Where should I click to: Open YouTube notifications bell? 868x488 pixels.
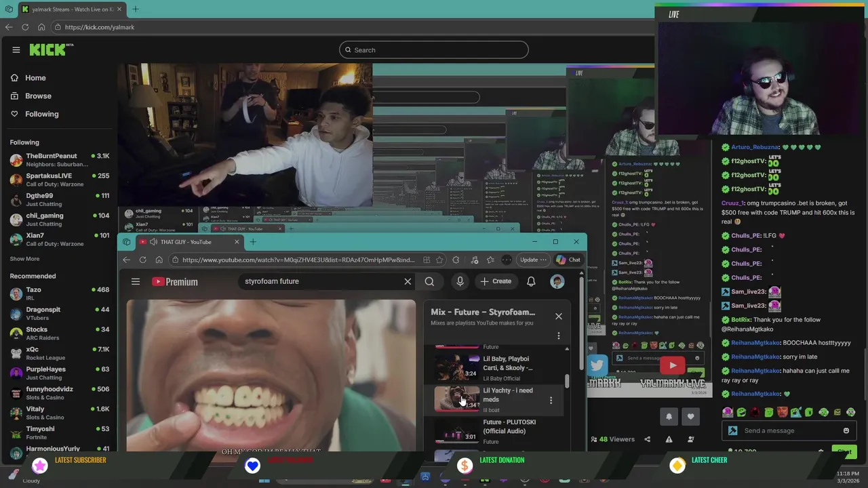(x=531, y=281)
